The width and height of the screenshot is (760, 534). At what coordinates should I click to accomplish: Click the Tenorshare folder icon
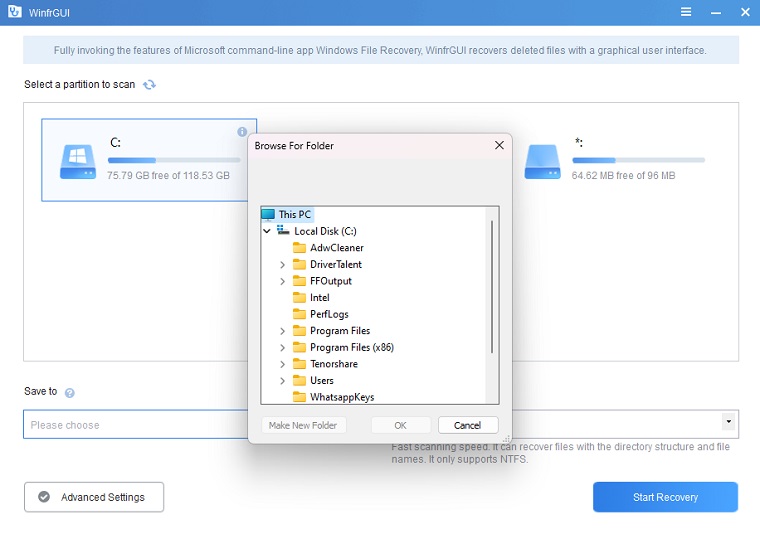300,364
